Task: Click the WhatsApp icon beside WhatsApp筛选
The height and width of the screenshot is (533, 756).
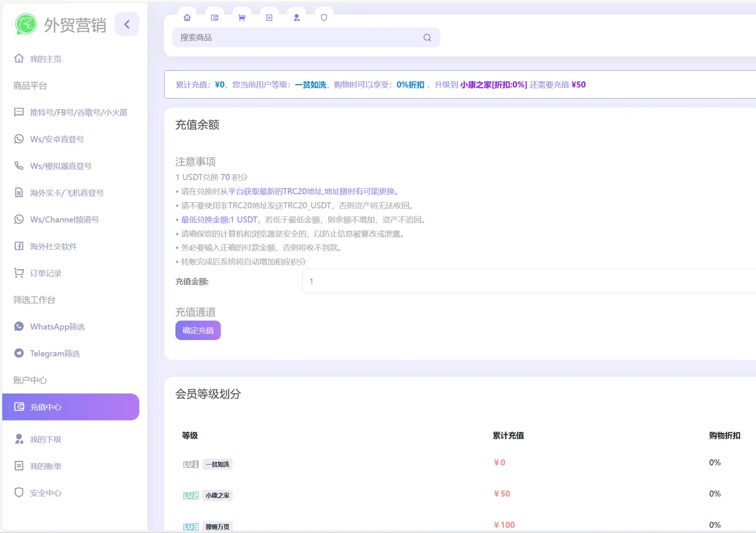Action: [19, 327]
